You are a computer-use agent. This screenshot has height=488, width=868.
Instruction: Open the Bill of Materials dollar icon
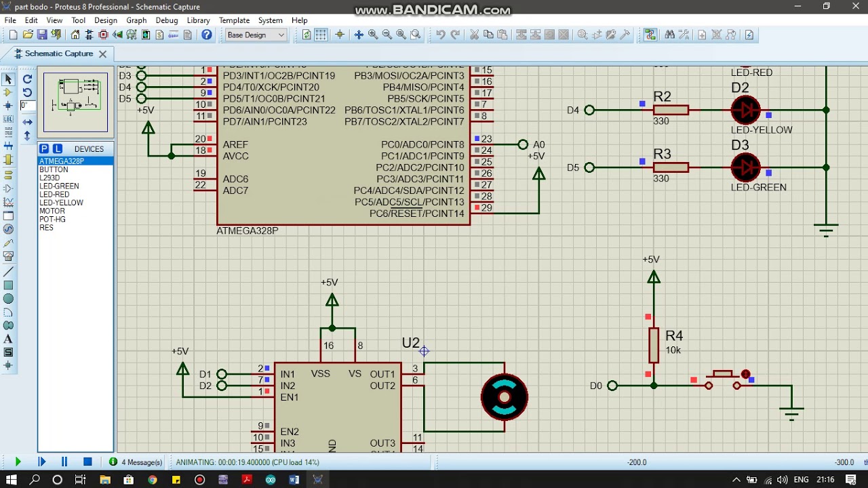tap(160, 35)
